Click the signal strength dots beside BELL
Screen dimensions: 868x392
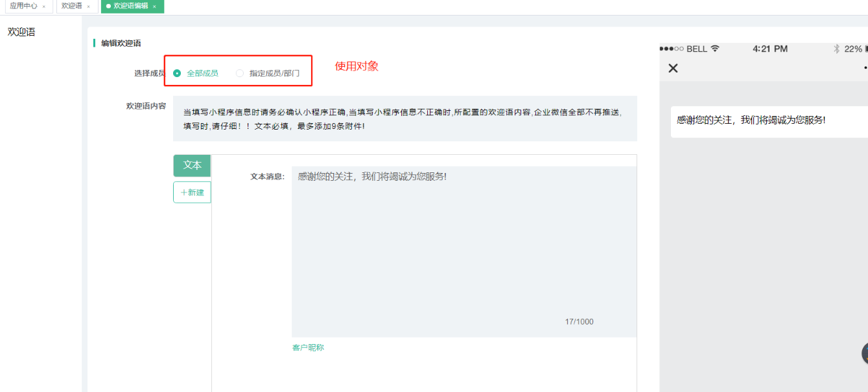(672, 49)
